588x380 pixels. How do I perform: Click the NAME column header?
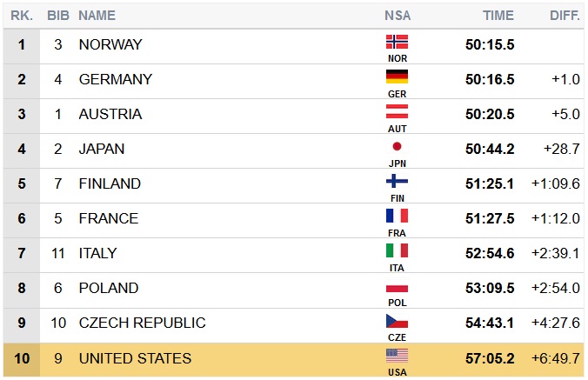pos(97,16)
